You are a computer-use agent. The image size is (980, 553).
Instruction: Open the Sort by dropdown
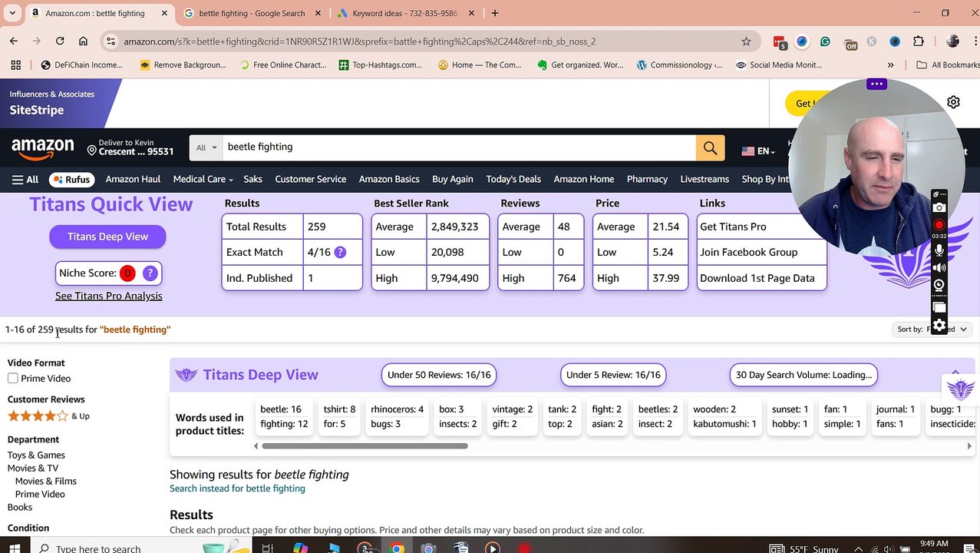[x=932, y=329]
